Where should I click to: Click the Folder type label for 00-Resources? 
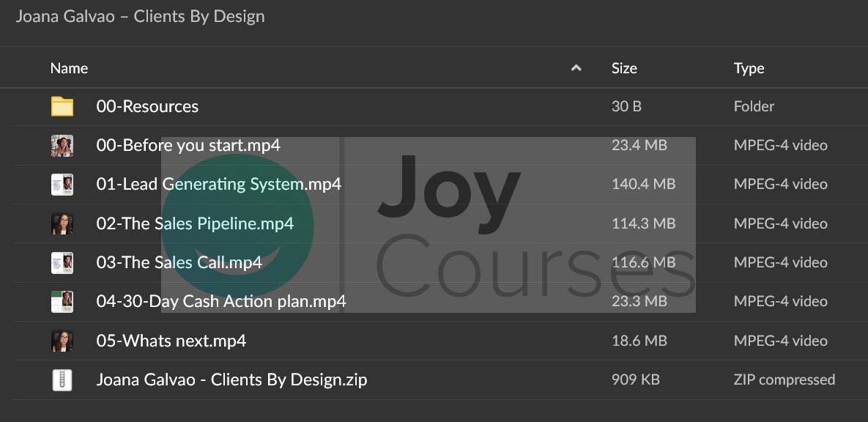(x=754, y=106)
